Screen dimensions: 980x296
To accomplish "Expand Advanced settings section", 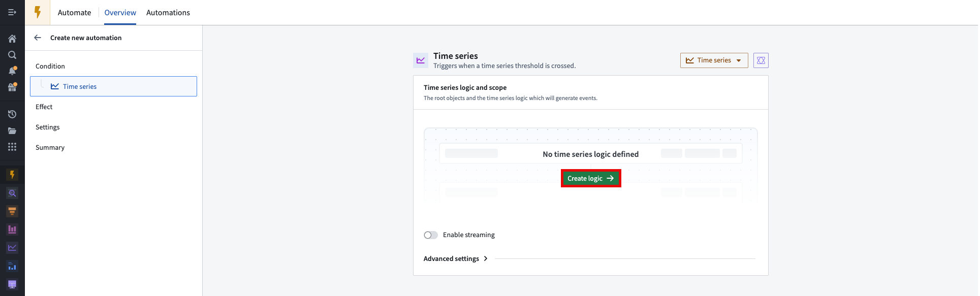I will click(x=456, y=258).
